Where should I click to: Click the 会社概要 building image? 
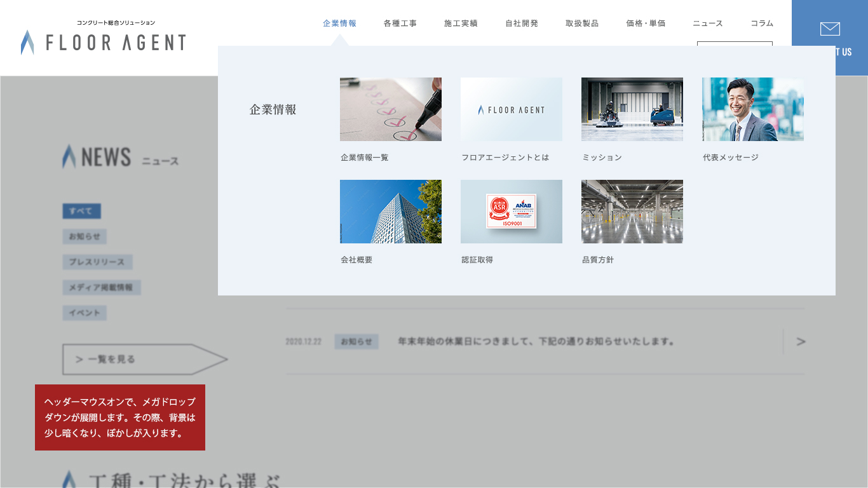(390, 212)
